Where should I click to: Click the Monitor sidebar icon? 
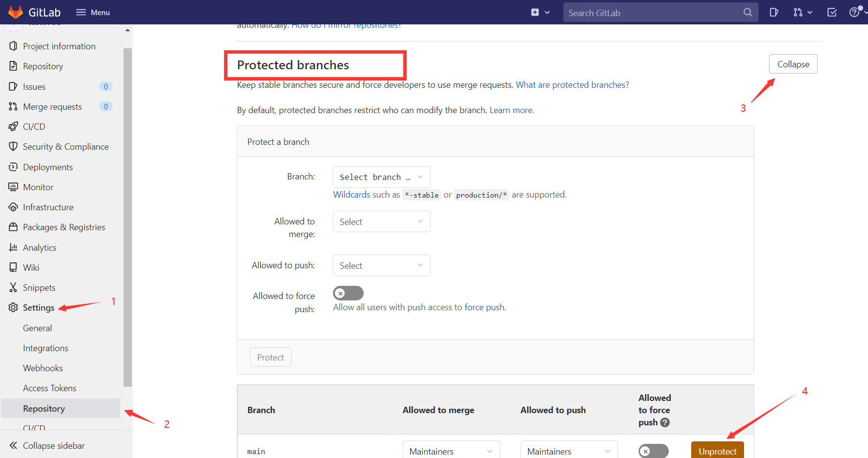point(13,187)
